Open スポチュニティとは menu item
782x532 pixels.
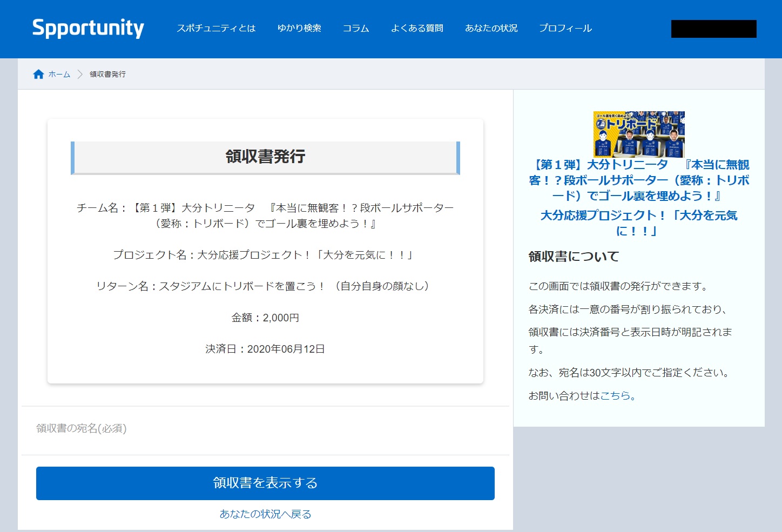[x=216, y=28]
